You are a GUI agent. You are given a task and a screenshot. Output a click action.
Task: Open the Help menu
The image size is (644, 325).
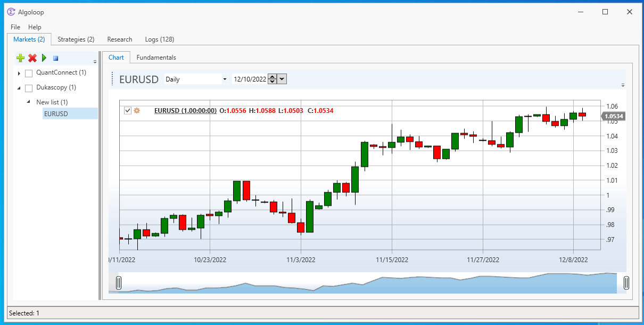tap(35, 27)
